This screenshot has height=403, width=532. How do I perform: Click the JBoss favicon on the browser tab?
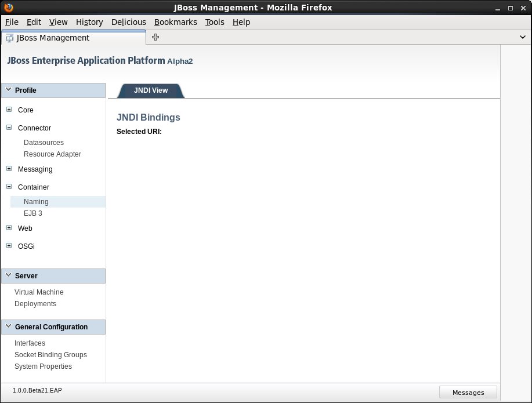[9, 38]
